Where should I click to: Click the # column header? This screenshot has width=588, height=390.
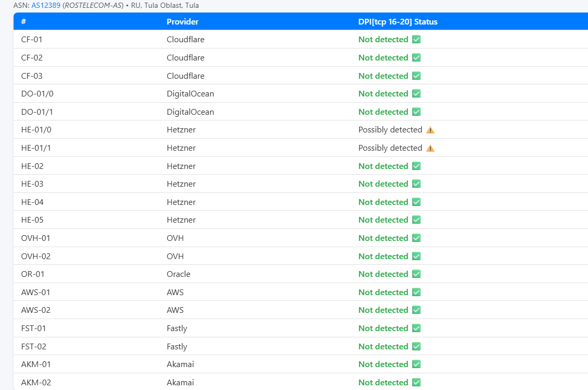24,22
